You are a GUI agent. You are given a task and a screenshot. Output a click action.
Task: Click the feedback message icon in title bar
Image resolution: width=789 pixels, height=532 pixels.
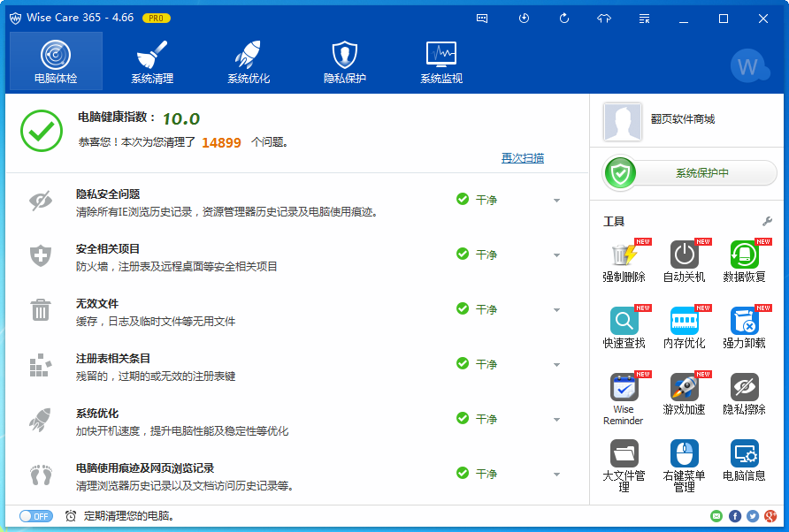pos(482,19)
